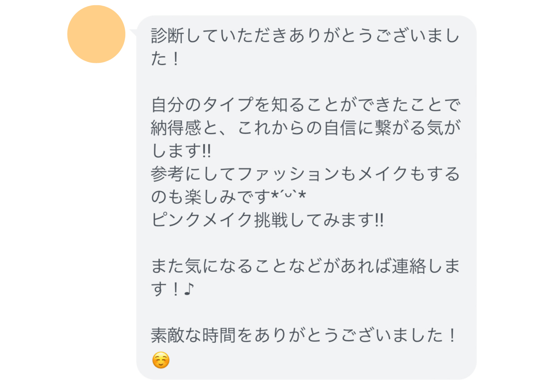Viewport: 555px width, 392px height.
Task: Click the line starting 納得感と
Action: point(305,128)
